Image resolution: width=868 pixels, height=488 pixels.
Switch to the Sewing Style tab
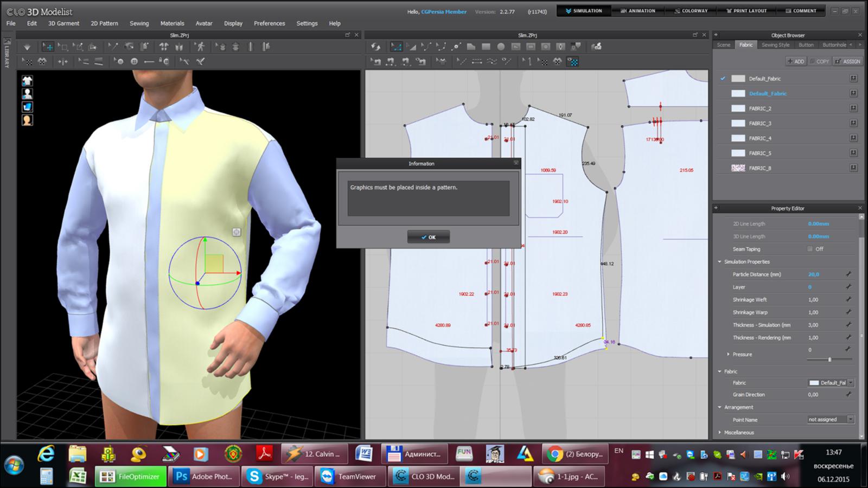[775, 45]
